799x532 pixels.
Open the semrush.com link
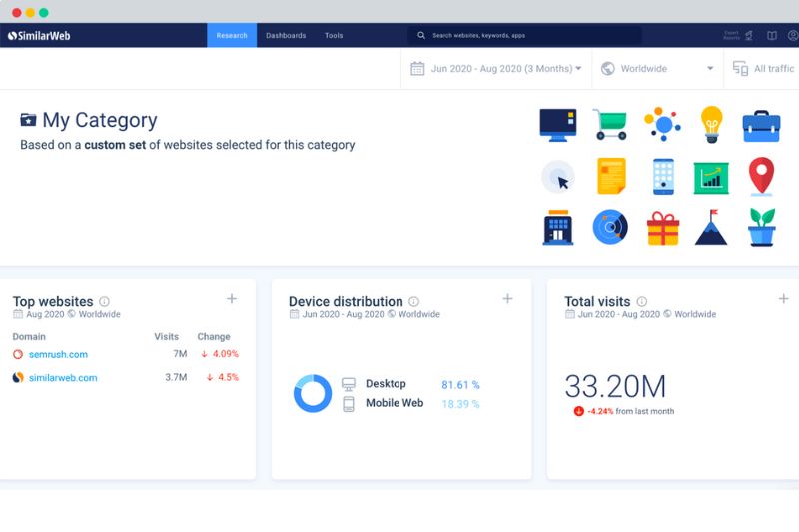click(58, 354)
